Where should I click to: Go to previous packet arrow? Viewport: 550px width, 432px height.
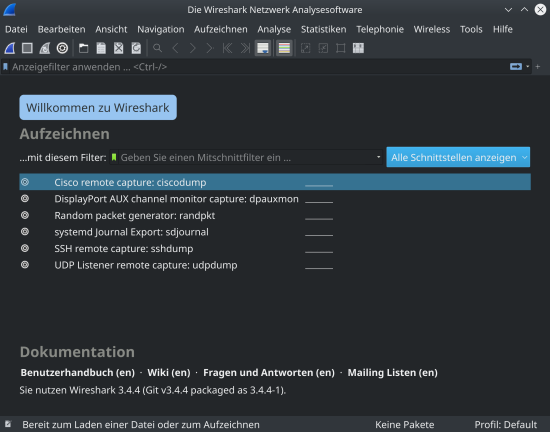coord(175,48)
